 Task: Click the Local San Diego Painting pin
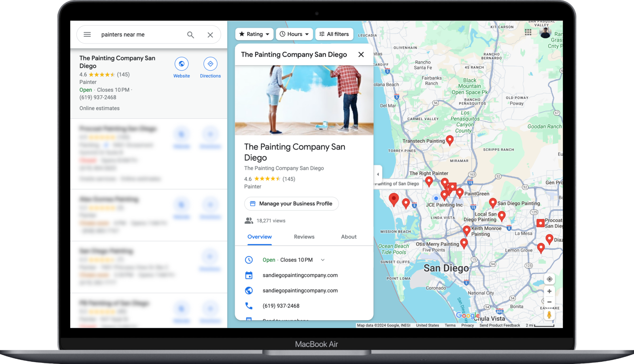click(x=502, y=216)
